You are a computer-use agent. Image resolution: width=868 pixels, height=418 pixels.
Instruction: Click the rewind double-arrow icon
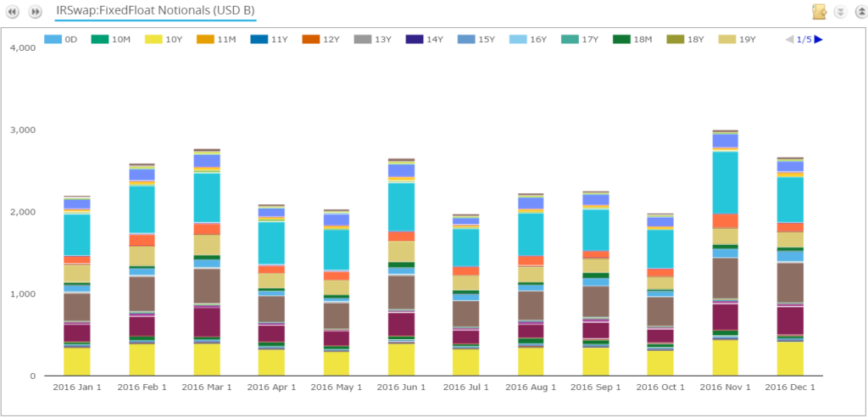(12, 12)
